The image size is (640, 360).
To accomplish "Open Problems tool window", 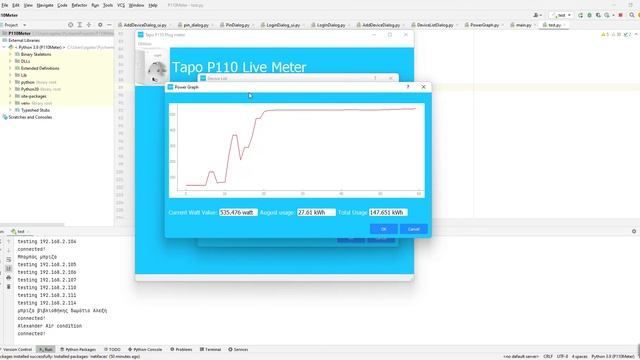I will (181, 349).
